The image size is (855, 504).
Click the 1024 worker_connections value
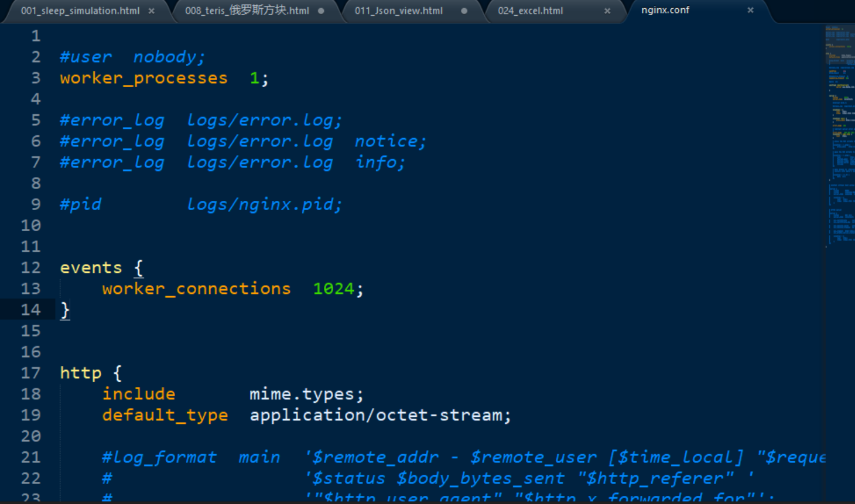333,289
